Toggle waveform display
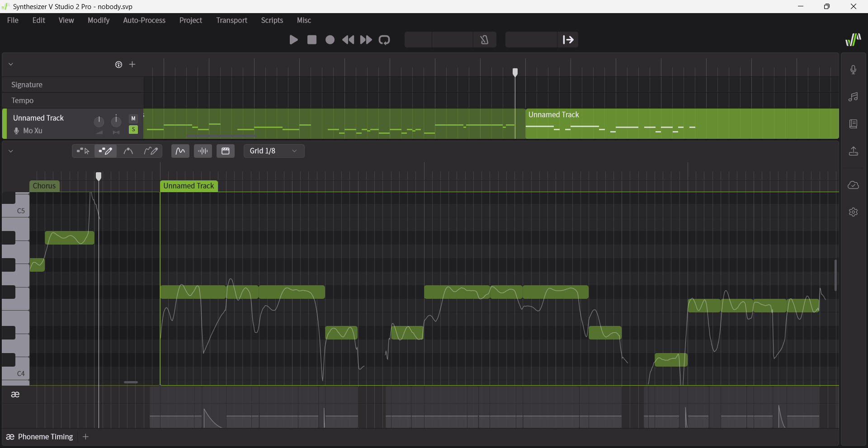868x448 pixels. pos(203,151)
